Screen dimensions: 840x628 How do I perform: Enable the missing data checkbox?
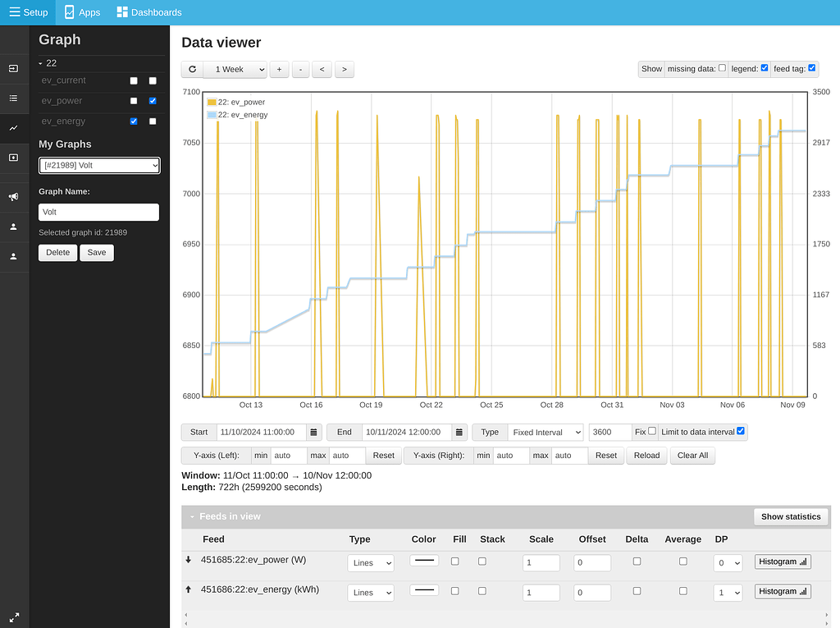pyautogui.click(x=722, y=68)
